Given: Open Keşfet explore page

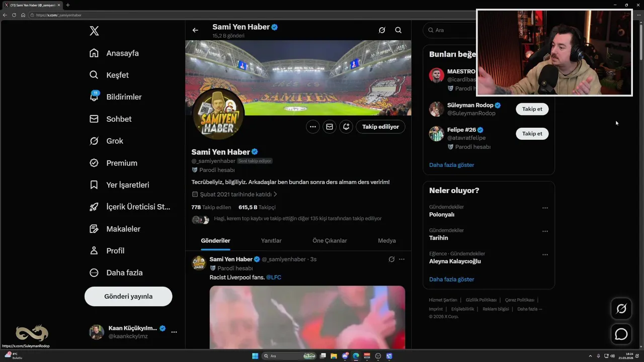Looking at the screenshot, I should coord(109,75).
